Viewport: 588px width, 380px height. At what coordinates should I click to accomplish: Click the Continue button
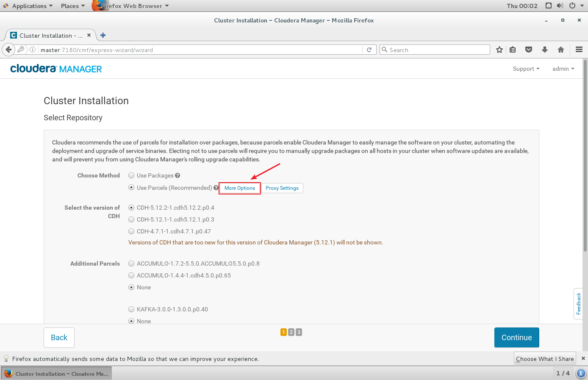click(x=517, y=338)
